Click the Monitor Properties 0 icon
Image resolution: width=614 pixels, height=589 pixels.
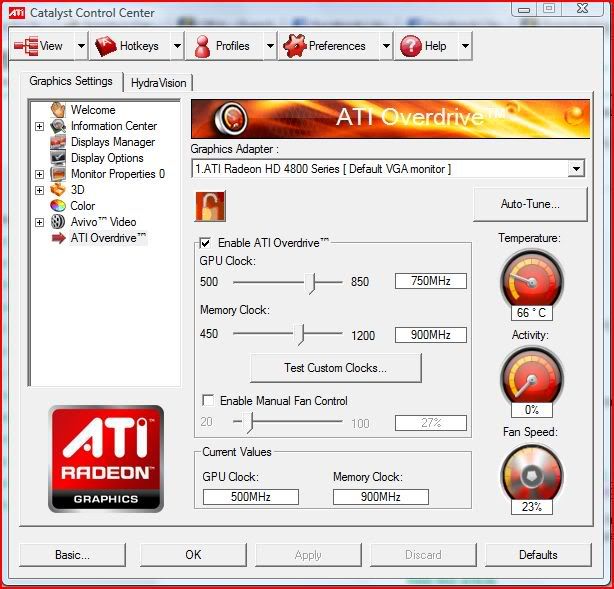click(x=58, y=173)
